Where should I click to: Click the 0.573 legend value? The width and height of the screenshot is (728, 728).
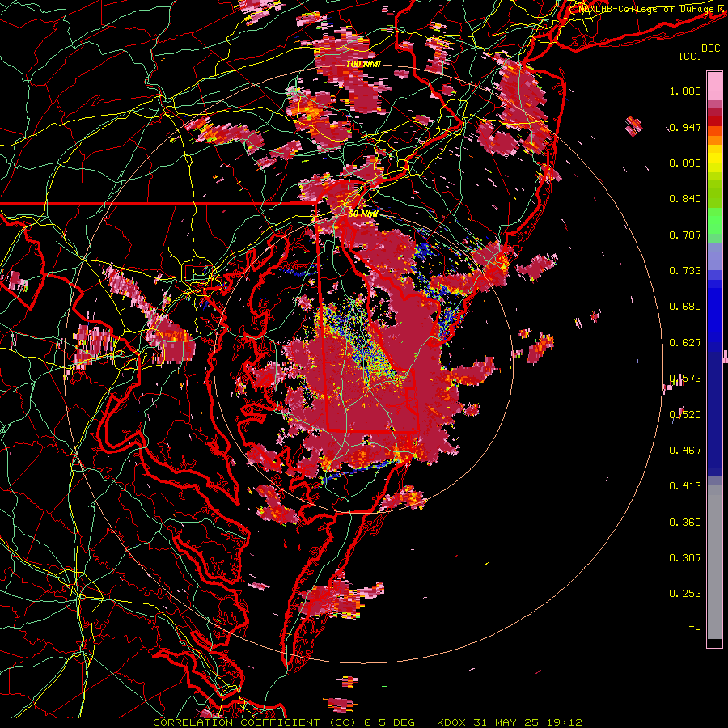click(x=685, y=379)
